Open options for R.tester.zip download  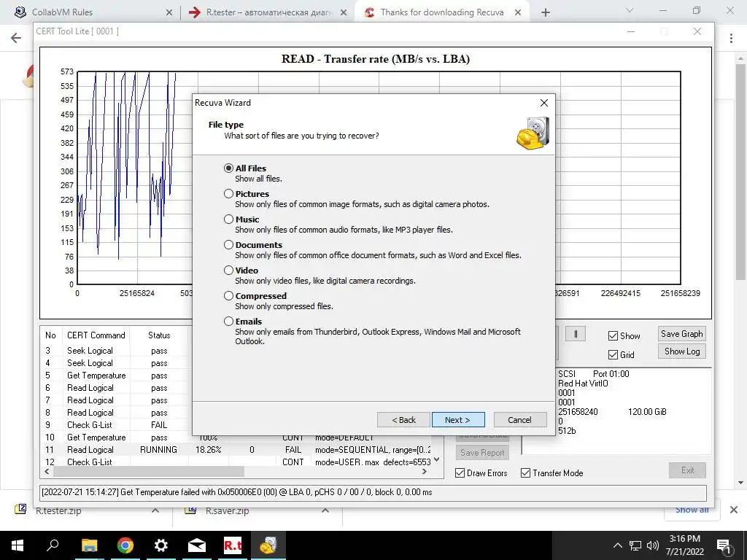155,510
